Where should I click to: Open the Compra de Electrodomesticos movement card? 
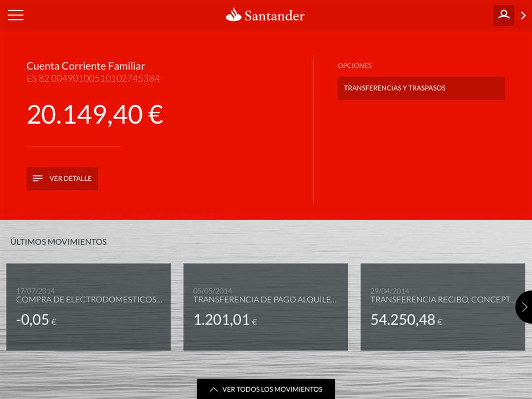pos(89,307)
